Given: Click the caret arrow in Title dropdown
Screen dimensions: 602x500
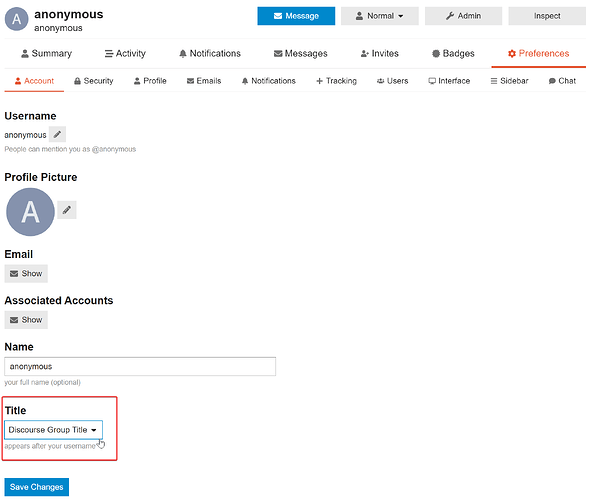Looking at the screenshot, I should (x=94, y=430).
